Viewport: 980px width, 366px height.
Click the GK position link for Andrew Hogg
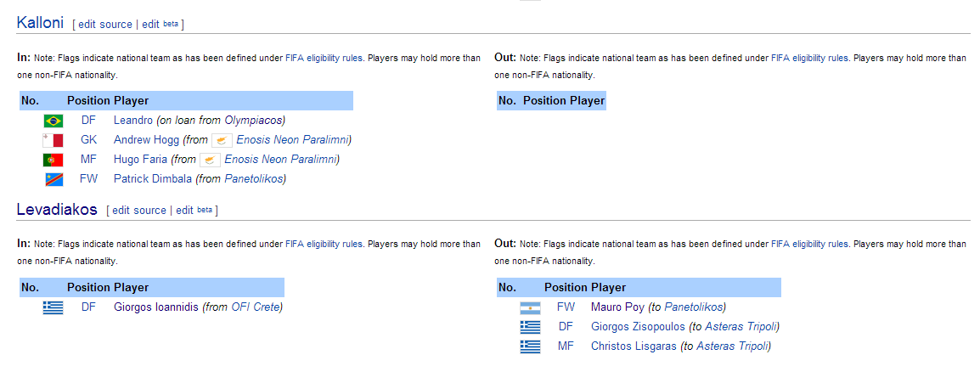89,140
